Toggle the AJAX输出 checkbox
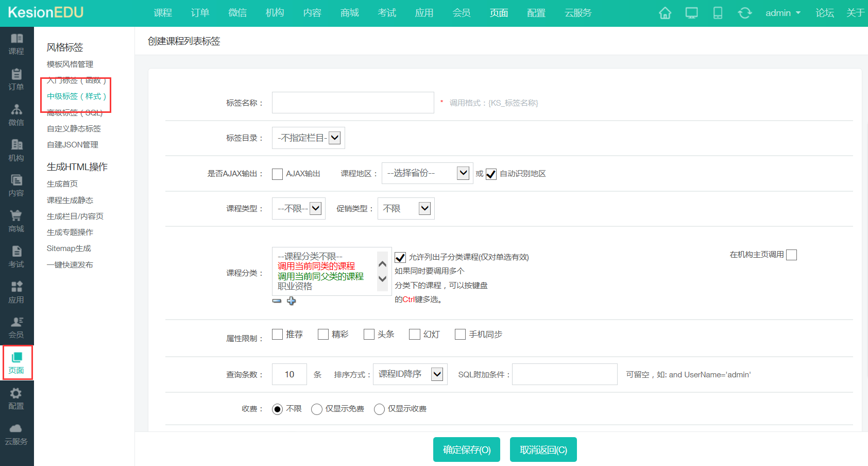 tap(277, 174)
